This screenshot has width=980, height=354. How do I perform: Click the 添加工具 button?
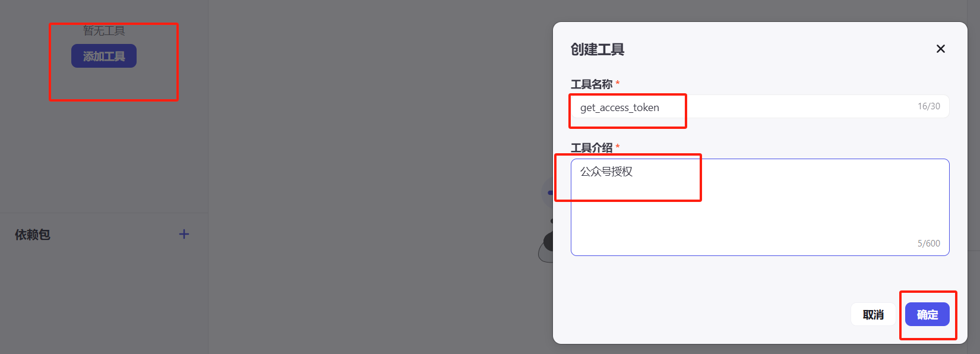click(x=104, y=56)
